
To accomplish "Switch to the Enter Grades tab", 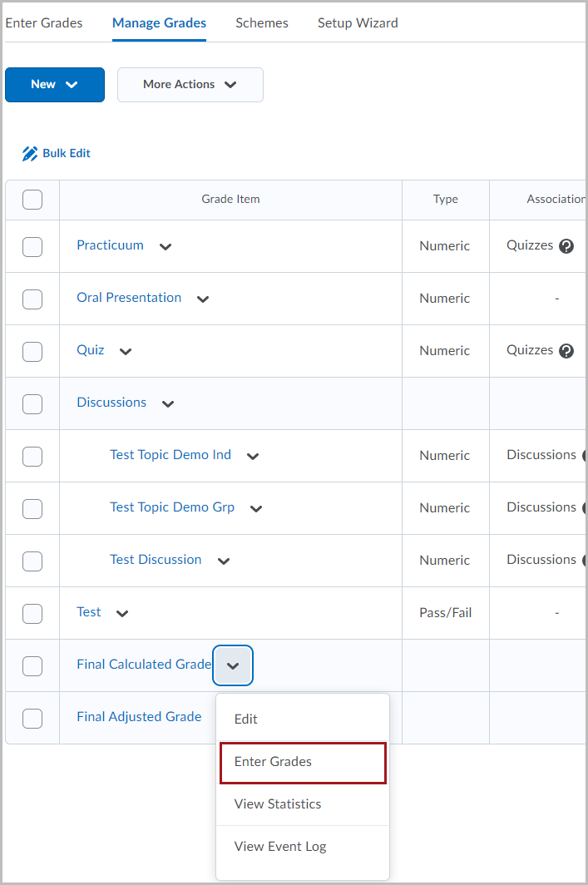I will click(x=44, y=23).
